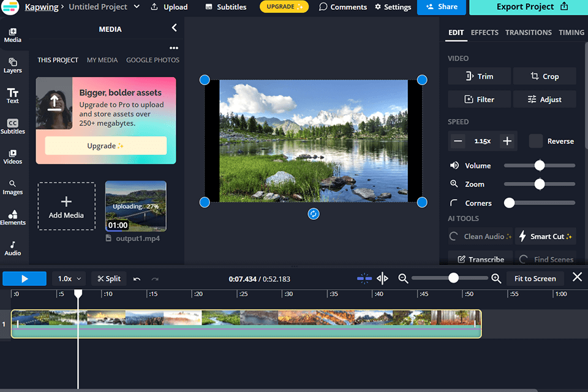
Task: Click the Transcribe tool
Action: tap(480, 259)
